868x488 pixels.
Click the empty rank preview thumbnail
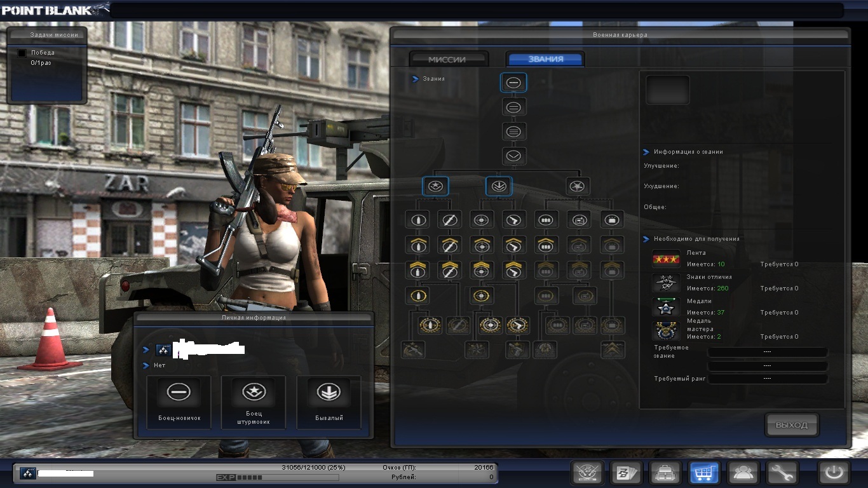coord(668,90)
